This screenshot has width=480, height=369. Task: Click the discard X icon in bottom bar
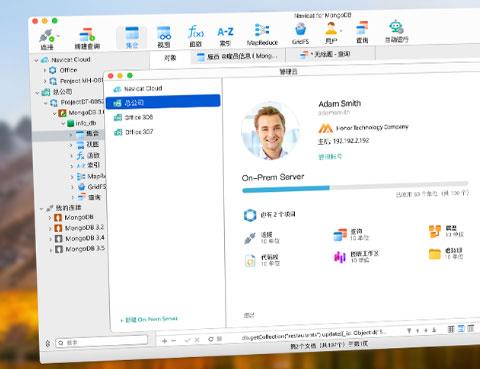pyautogui.click(x=197, y=340)
